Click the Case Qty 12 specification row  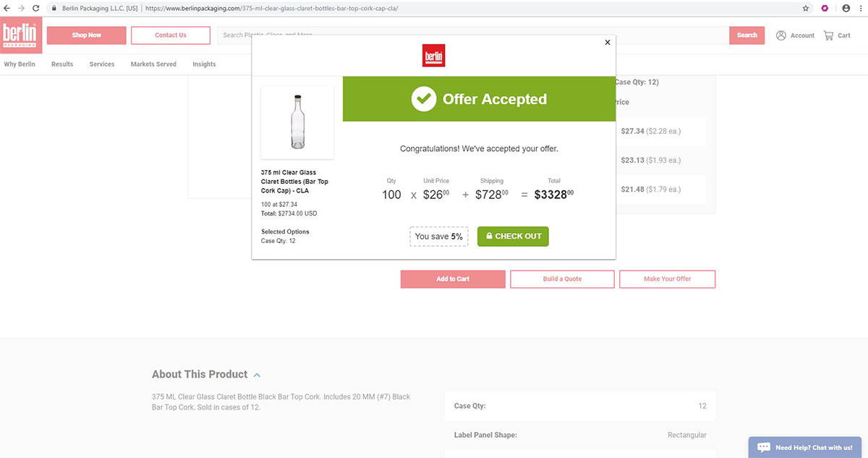(580, 406)
